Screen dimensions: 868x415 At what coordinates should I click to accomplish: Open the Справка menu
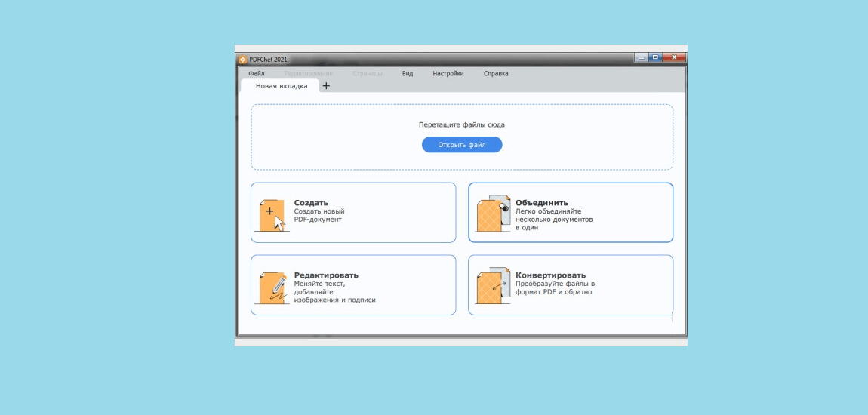(496, 74)
